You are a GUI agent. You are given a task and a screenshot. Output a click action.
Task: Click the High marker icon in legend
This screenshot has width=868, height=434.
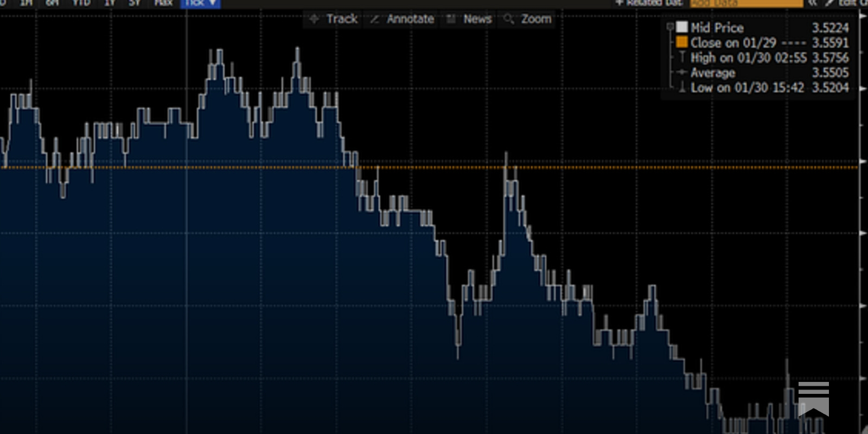pyautogui.click(x=682, y=58)
